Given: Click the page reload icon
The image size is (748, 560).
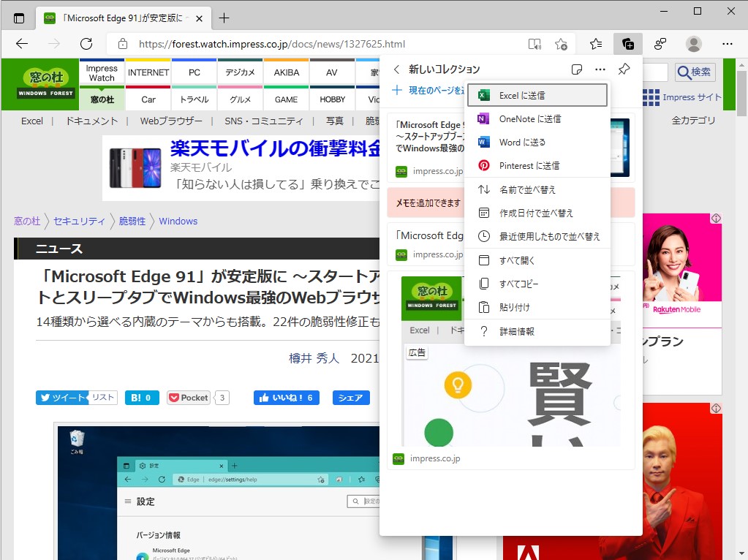Looking at the screenshot, I should (x=86, y=44).
